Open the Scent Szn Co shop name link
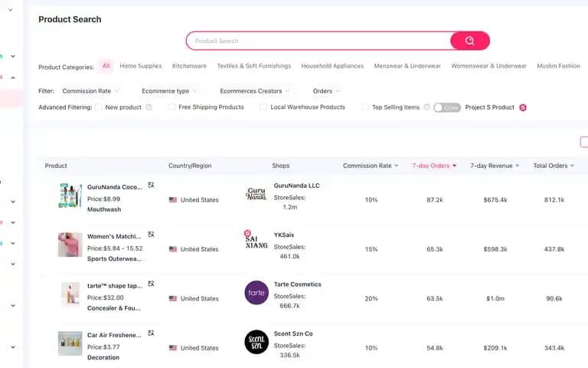The image size is (588, 368). [293, 333]
